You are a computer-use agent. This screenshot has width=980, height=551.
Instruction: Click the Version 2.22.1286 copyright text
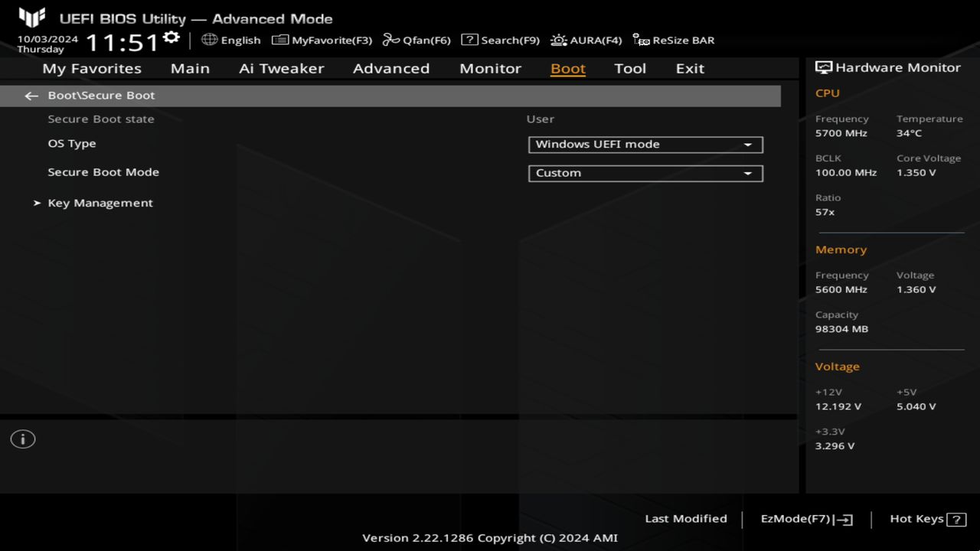[490, 538]
